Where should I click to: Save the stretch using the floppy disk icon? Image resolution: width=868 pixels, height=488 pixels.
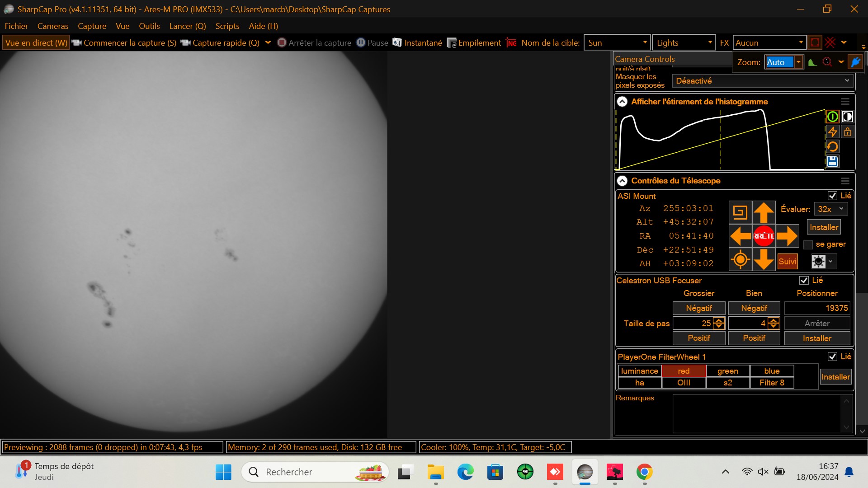point(832,161)
